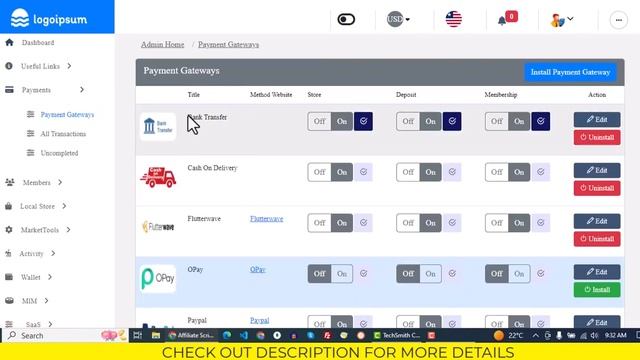
Task: Click the US flag language icon
Action: (x=453, y=19)
